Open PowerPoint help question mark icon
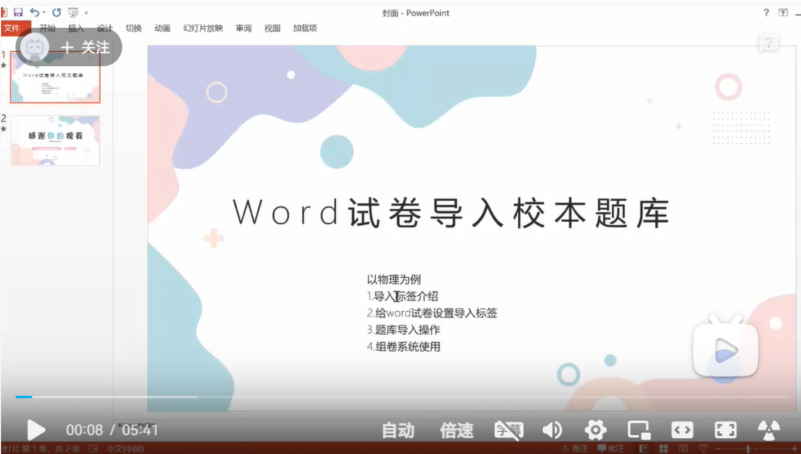801x454 pixels. tap(766, 13)
